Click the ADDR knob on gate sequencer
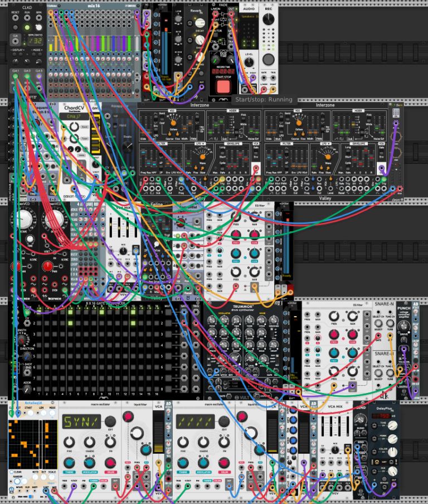The width and height of the screenshot is (428, 504). (x=27, y=390)
